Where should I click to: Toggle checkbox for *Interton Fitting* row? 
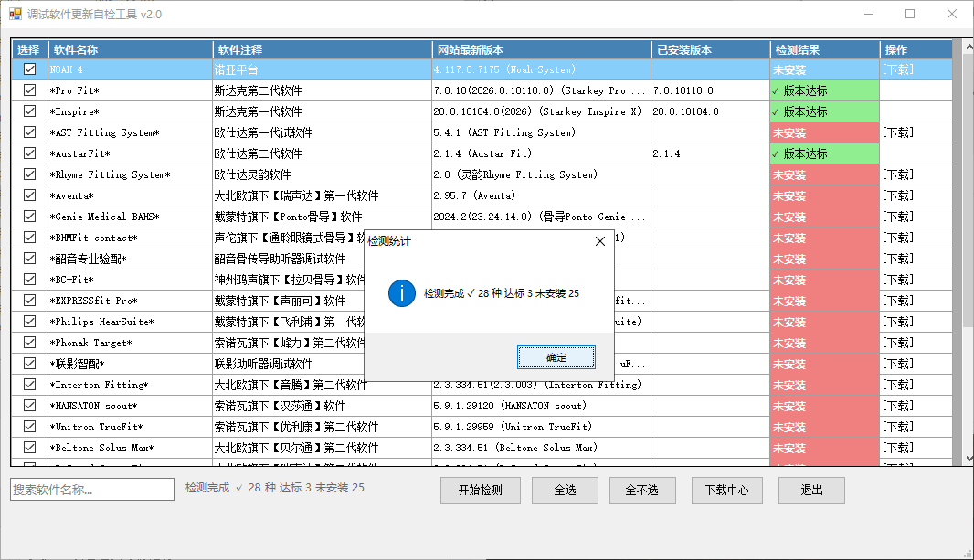coord(29,385)
